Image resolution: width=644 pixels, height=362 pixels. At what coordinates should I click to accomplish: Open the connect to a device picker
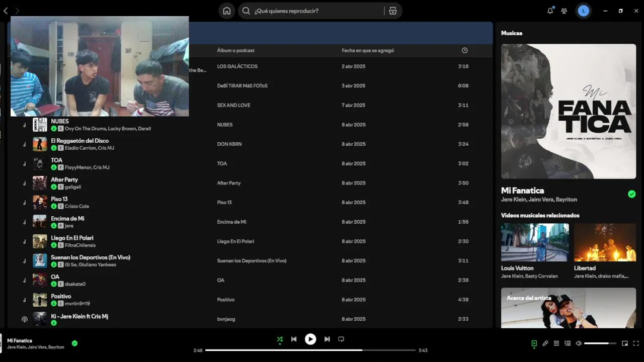(568, 343)
